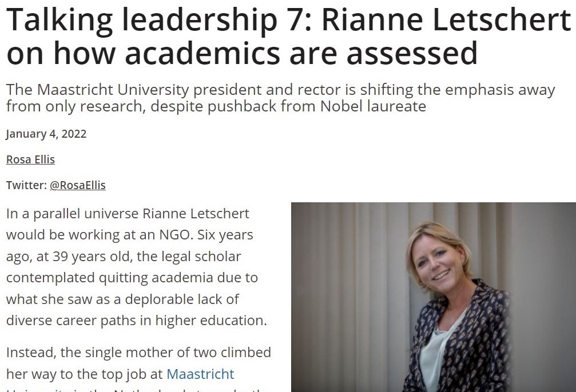Click 'Rianne Letschert' in the article headline
This screenshot has height=392, width=576.
point(446,19)
